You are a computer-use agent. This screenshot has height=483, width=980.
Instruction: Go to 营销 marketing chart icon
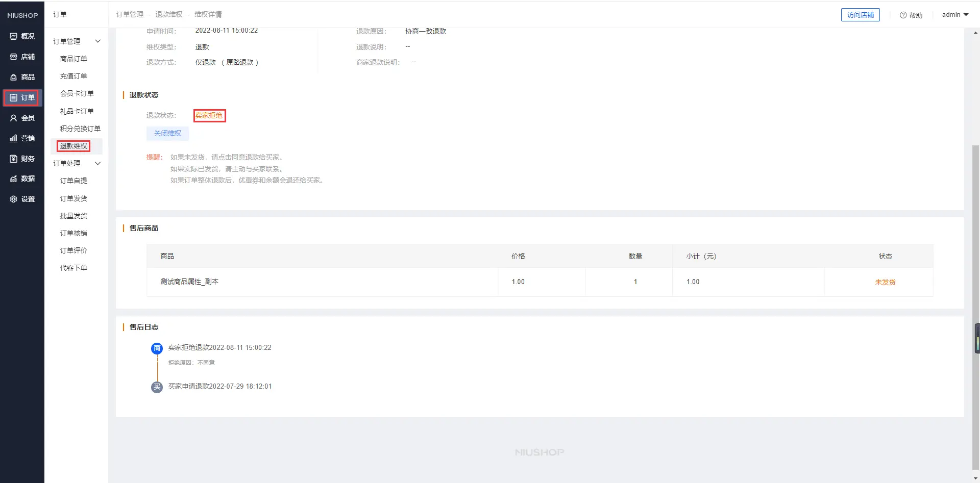click(14, 138)
